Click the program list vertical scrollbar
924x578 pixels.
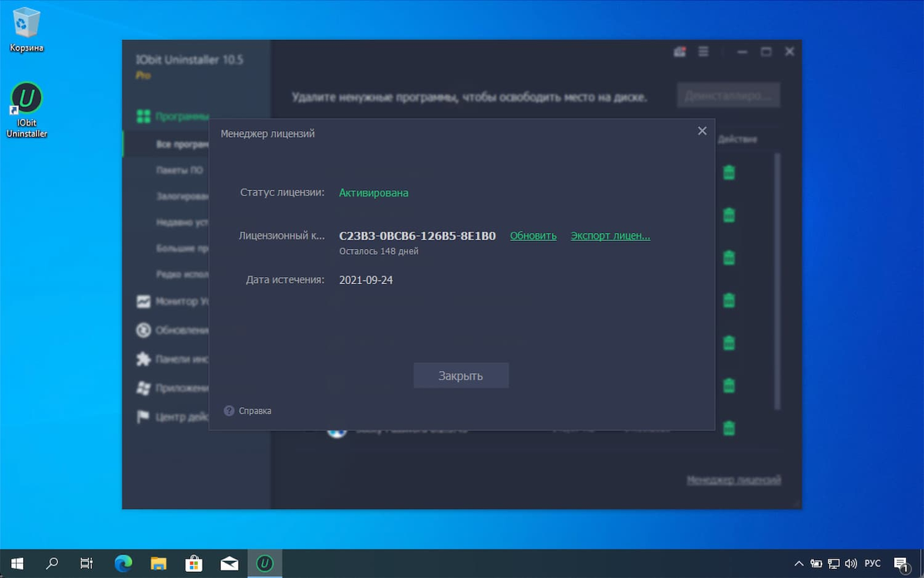778,281
